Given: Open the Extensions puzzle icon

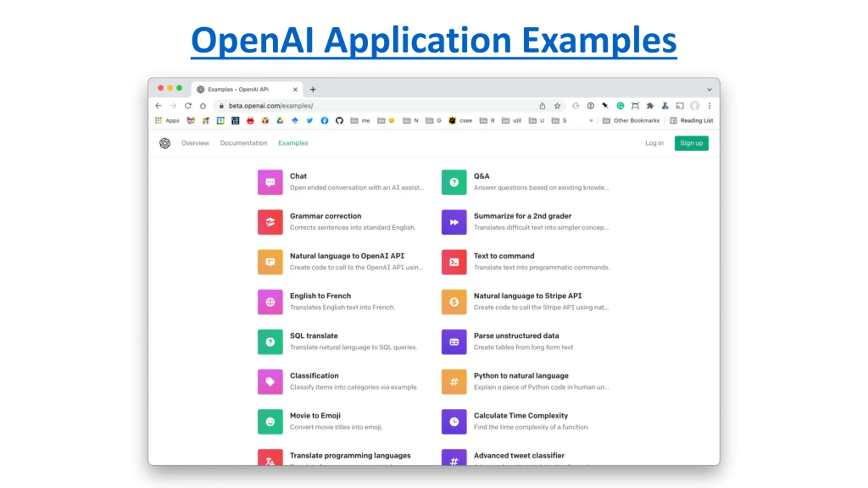Looking at the screenshot, I should click(x=650, y=106).
